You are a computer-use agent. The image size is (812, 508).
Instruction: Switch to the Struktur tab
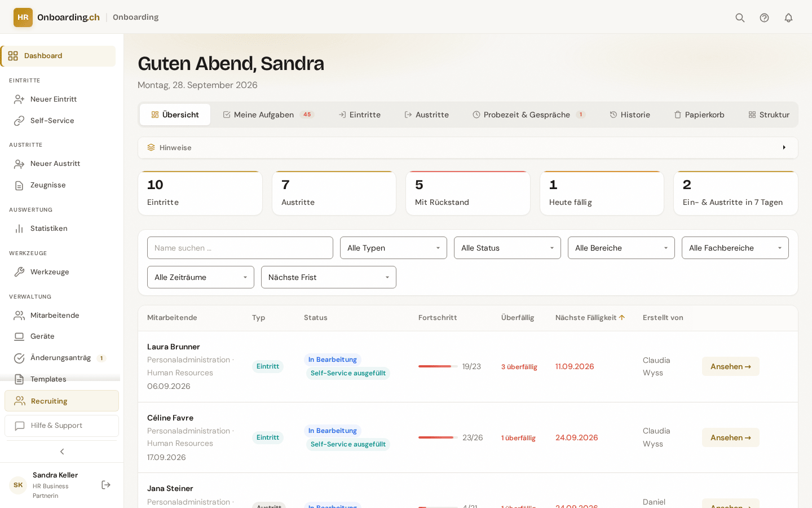(769, 115)
